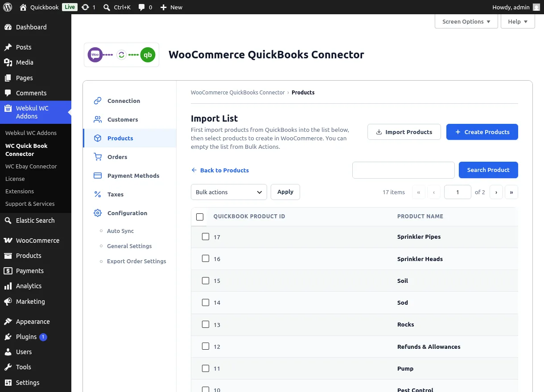544x392 pixels.
Task: Click the Configuration gear icon
Action: pyautogui.click(x=98, y=213)
